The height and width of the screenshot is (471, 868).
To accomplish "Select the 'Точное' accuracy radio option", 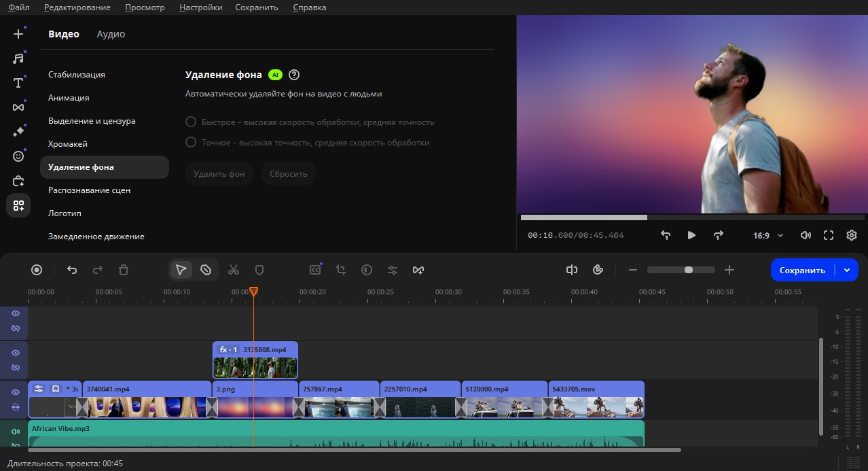I will pos(191,143).
